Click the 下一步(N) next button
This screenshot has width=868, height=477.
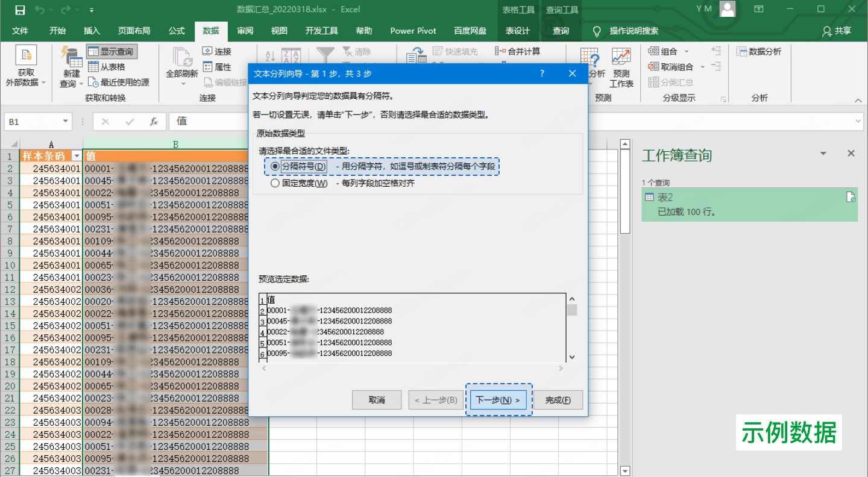[498, 400]
